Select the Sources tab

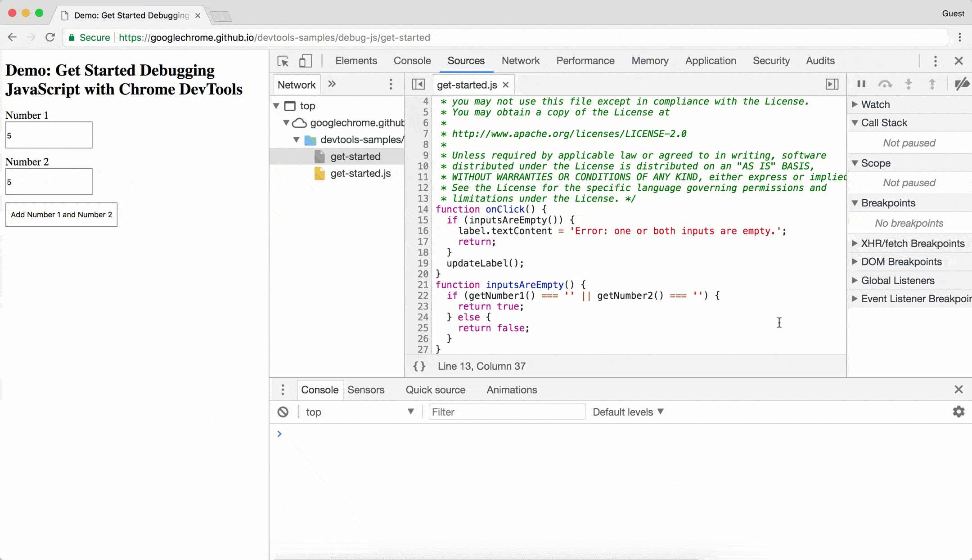(465, 61)
